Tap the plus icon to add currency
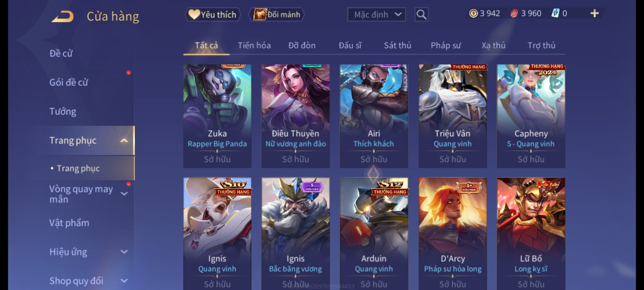 (x=595, y=13)
